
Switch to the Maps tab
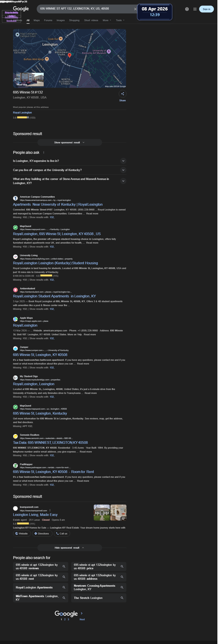[x=37, y=20]
